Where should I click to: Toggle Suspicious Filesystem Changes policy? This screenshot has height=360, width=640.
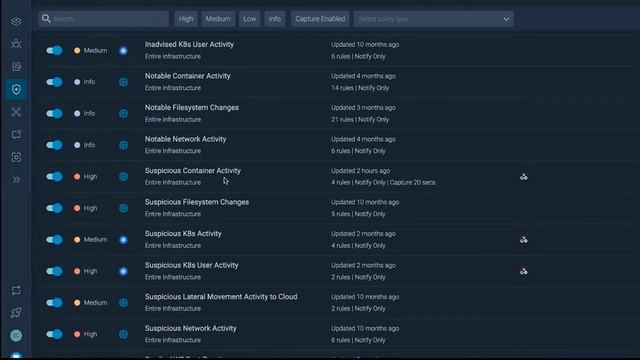pos(54,208)
